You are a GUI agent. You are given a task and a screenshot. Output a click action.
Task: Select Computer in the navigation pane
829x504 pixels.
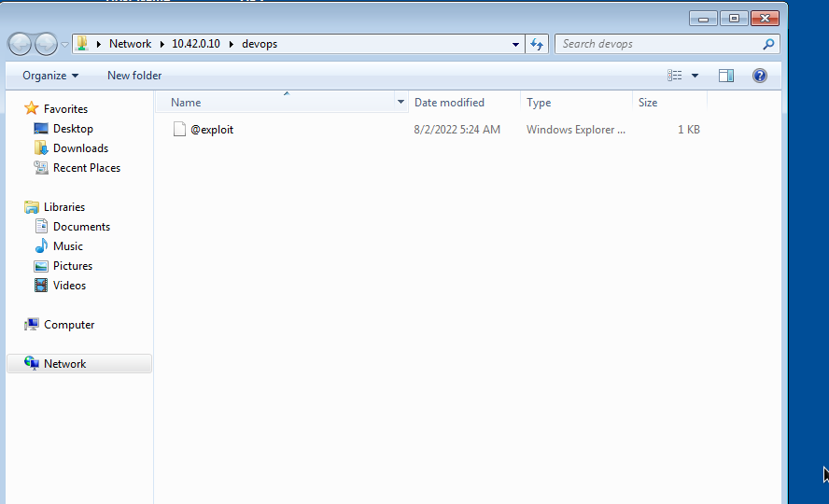pyautogui.click(x=69, y=325)
